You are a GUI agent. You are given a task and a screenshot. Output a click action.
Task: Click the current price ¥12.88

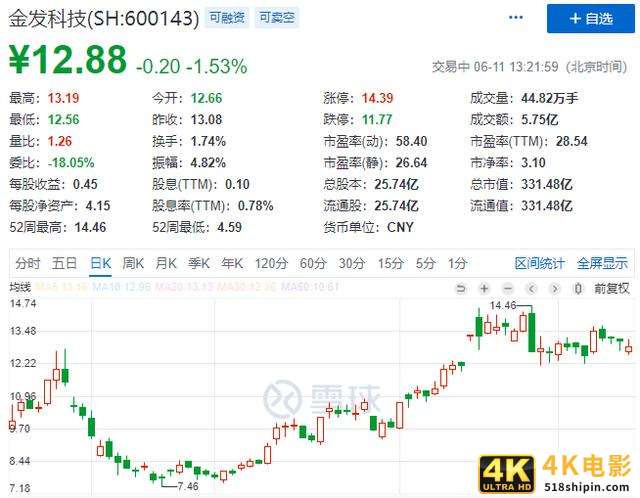point(68,60)
